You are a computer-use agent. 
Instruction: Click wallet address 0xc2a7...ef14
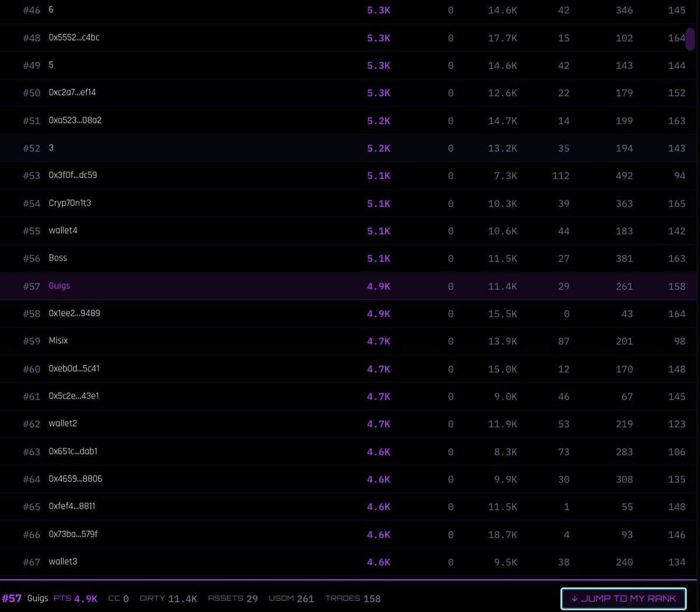[72, 92]
